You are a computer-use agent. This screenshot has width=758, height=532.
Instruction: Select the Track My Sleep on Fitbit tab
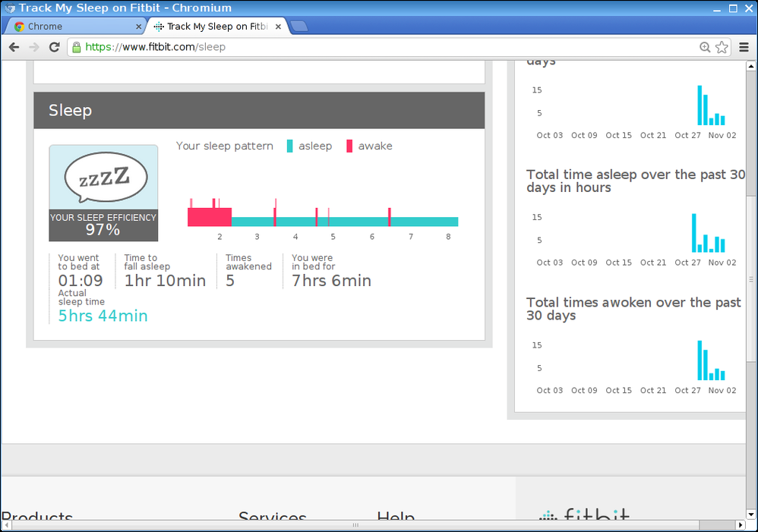click(217, 27)
